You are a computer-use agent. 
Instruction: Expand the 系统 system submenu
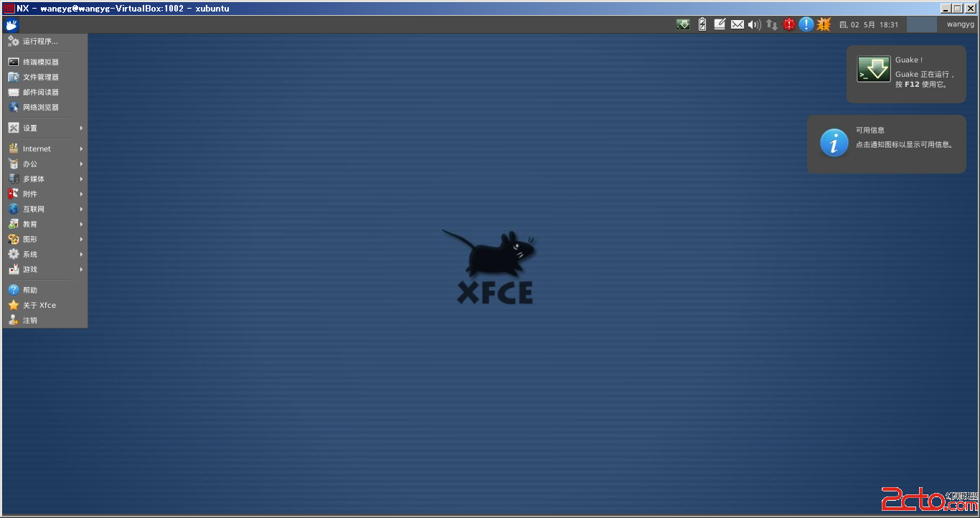44,255
